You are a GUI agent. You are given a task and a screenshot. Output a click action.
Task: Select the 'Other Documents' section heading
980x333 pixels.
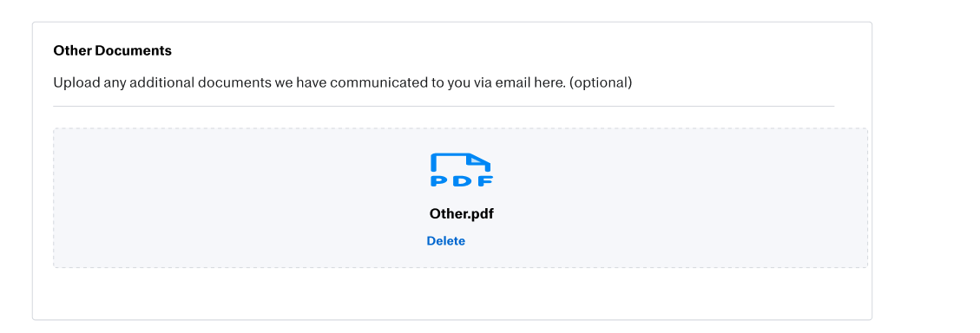point(113,50)
